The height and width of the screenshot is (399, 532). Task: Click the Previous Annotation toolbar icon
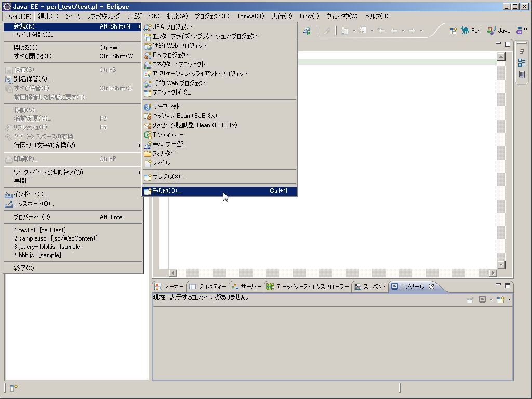coord(363,31)
